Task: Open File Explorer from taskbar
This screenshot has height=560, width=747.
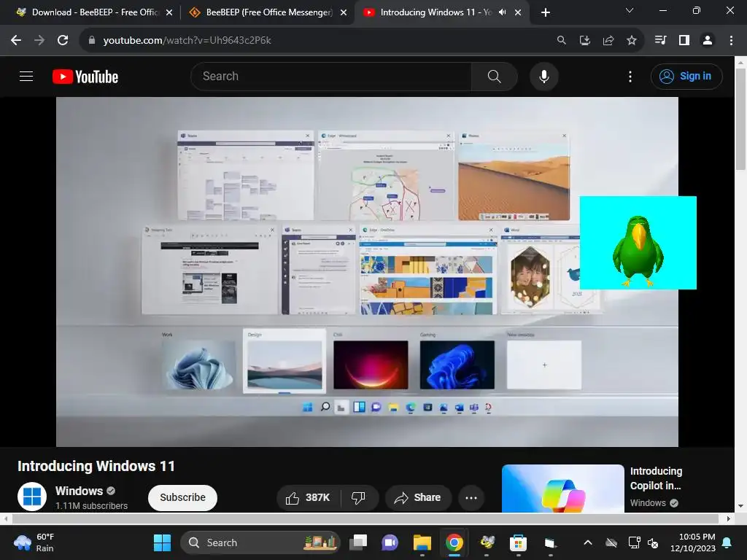Action: pyautogui.click(x=422, y=542)
